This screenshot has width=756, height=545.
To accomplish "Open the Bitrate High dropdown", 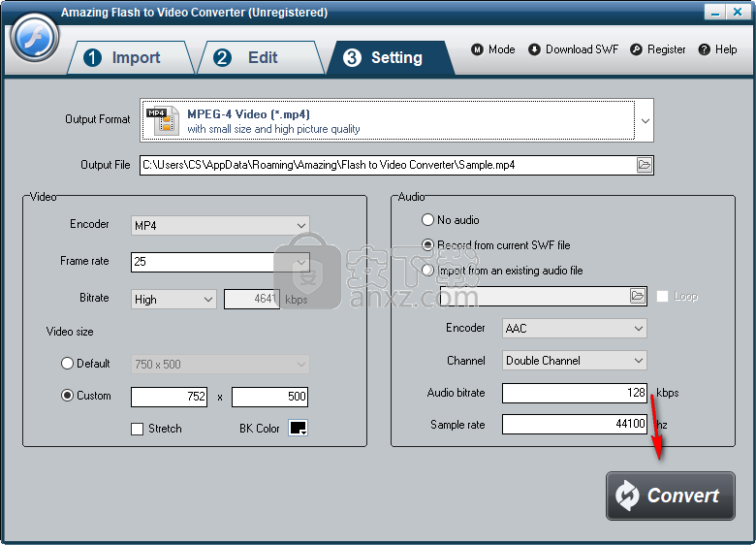I will tap(173, 299).
